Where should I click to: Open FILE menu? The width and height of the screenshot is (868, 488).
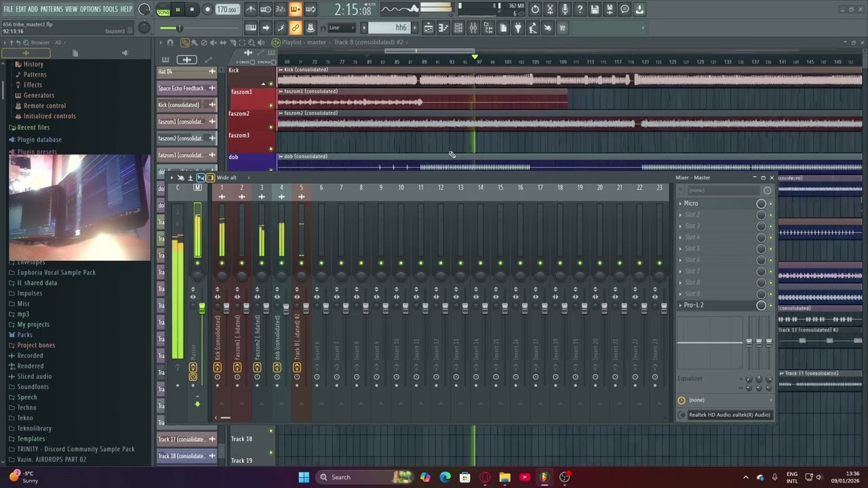click(9, 9)
